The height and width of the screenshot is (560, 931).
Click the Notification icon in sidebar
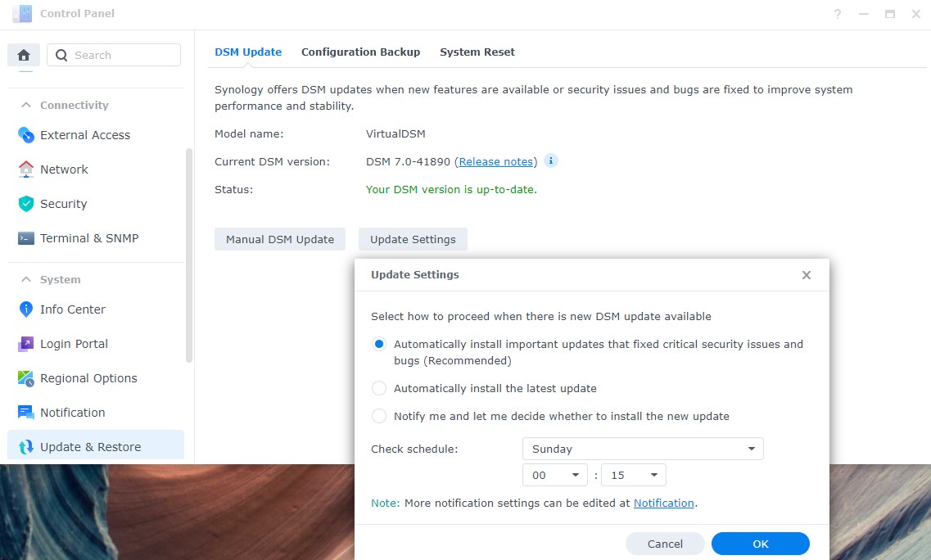[26, 412]
